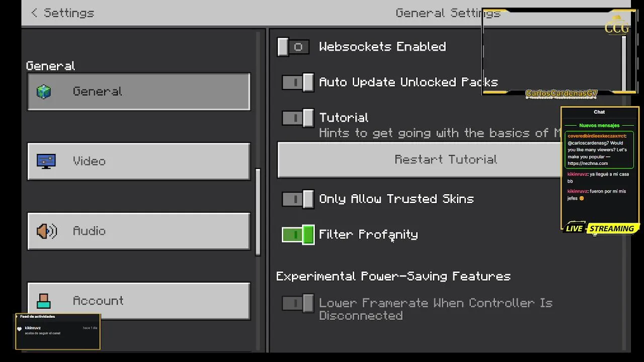Screen dimensions: 644x362
Task: Open the Audio settings tab
Action: [x=139, y=231]
